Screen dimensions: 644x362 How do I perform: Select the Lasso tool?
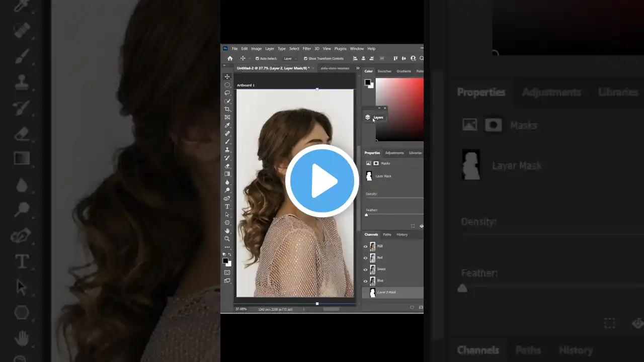[227, 93]
